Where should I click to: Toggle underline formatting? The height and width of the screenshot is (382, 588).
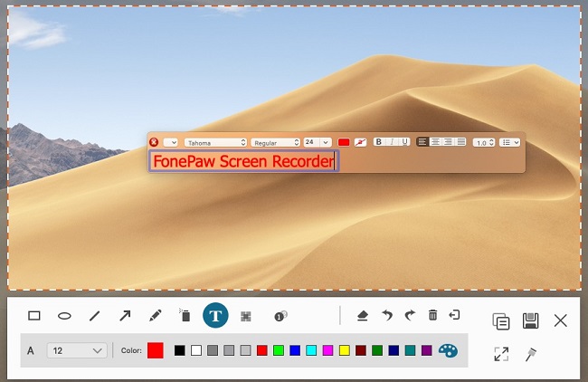coord(404,142)
